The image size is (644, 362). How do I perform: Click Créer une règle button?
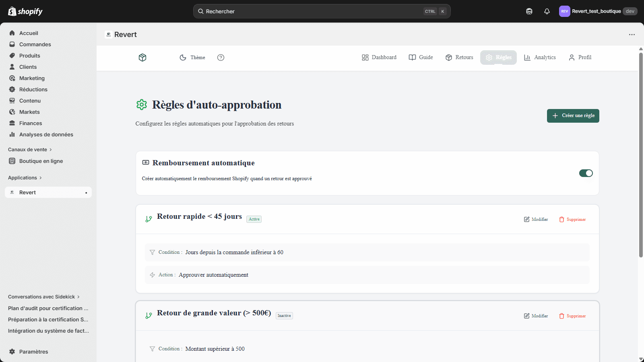tap(573, 116)
